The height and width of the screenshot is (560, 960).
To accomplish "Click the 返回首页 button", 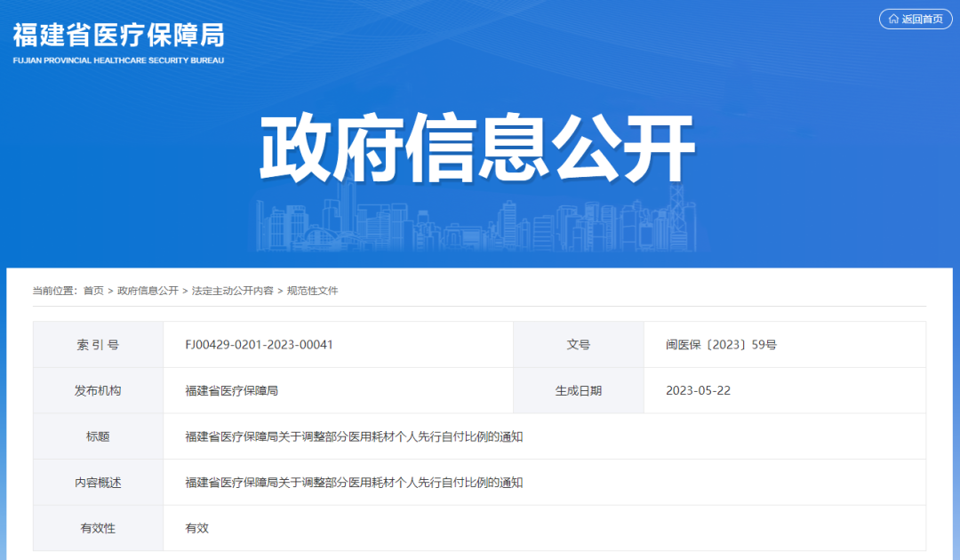I will point(916,19).
